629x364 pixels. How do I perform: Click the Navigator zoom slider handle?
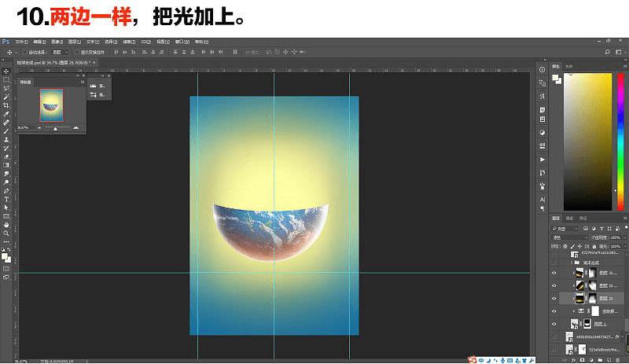click(x=55, y=128)
